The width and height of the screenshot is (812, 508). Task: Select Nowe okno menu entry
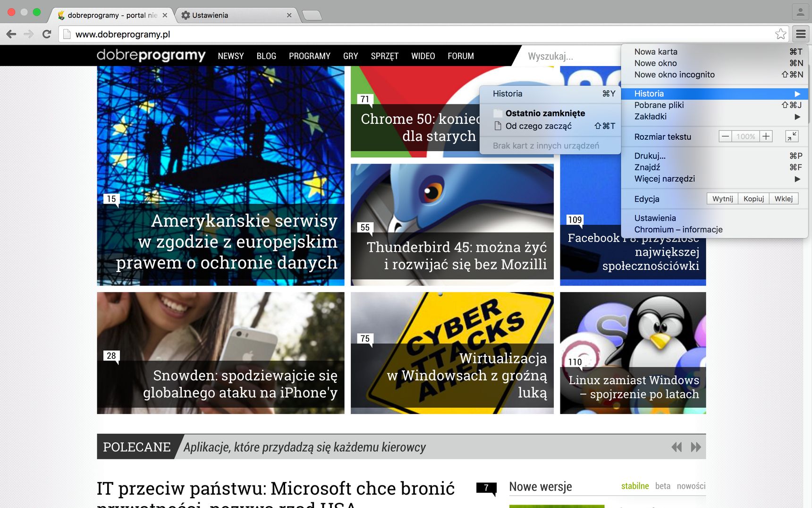715,63
